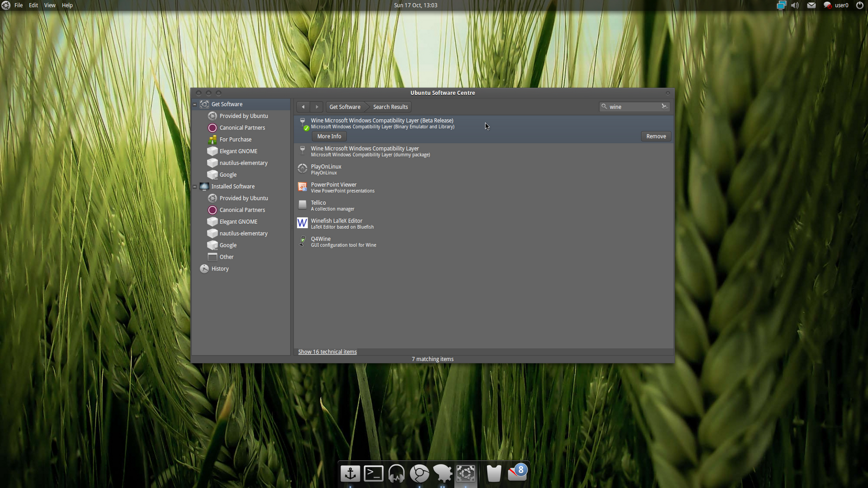The image size is (868, 488).
Task: Select Provided by Ubuntu under Installed Software
Action: pyautogui.click(x=244, y=198)
